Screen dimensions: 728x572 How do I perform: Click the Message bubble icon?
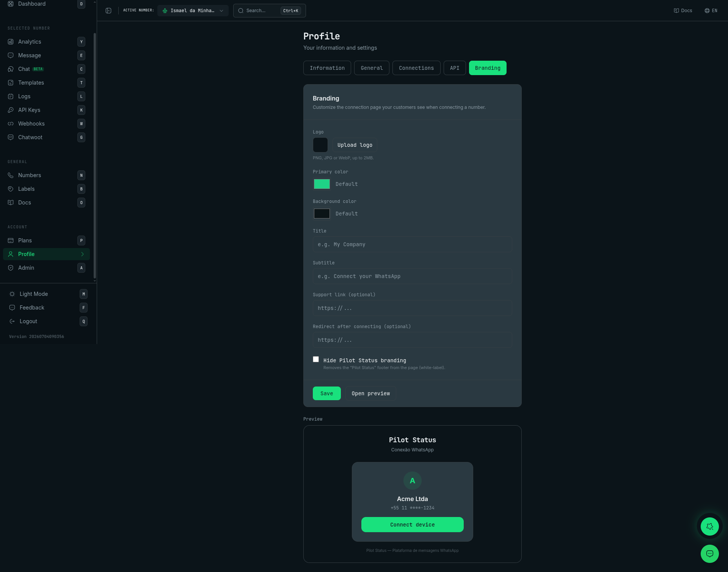(x=11, y=55)
